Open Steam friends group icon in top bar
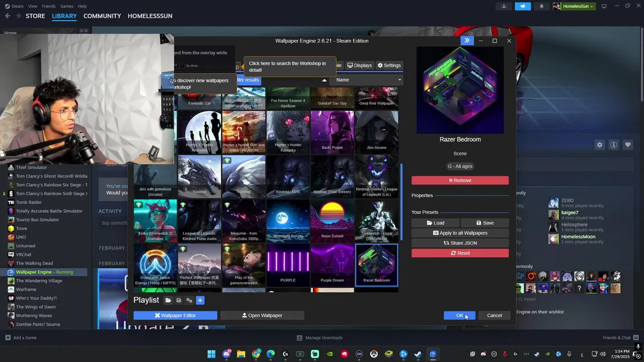 [x=504, y=6]
